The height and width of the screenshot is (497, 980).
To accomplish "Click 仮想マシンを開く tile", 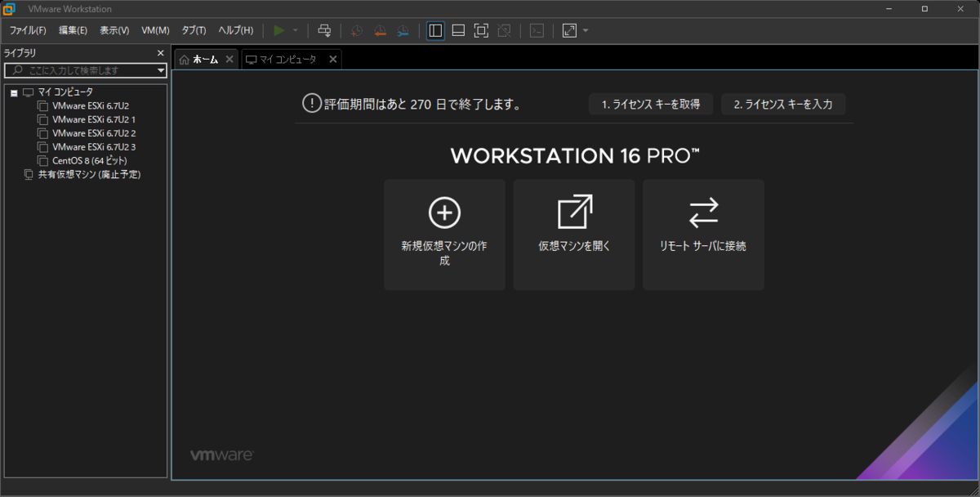I will (x=574, y=235).
